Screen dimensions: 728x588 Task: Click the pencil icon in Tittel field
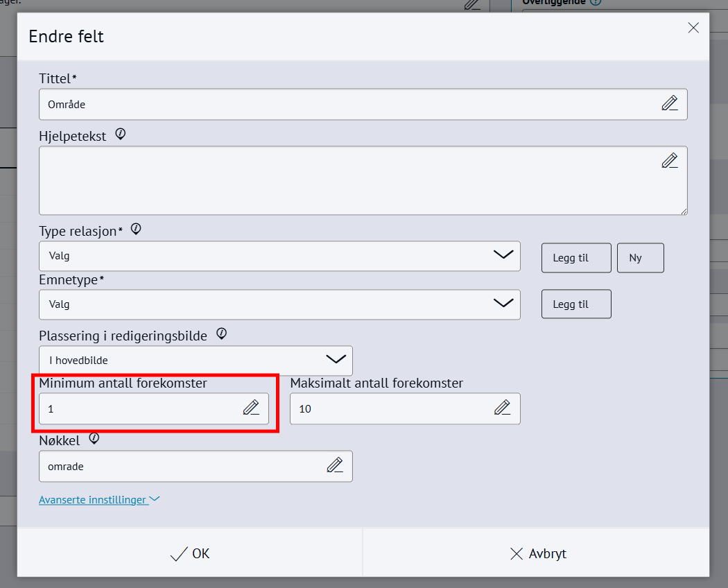pyautogui.click(x=669, y=104)
